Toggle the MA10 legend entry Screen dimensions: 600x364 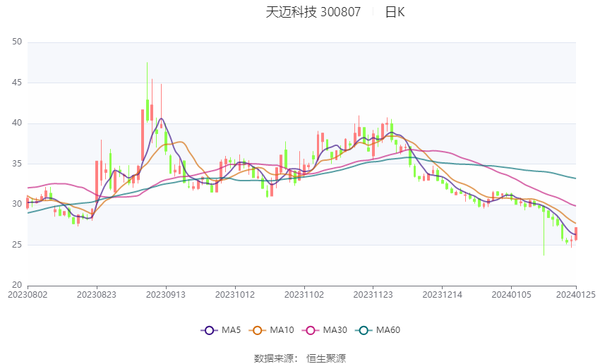pyautogui.click(x=272, y=330)
